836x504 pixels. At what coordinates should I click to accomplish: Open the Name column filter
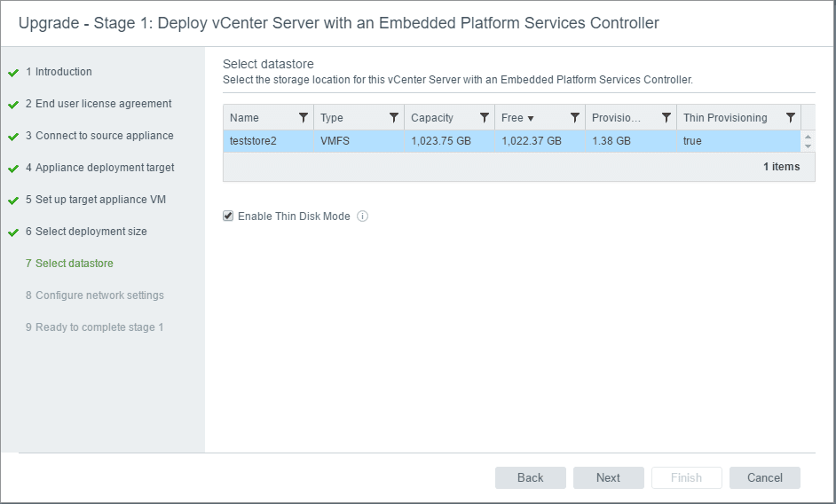pos(304,118)
